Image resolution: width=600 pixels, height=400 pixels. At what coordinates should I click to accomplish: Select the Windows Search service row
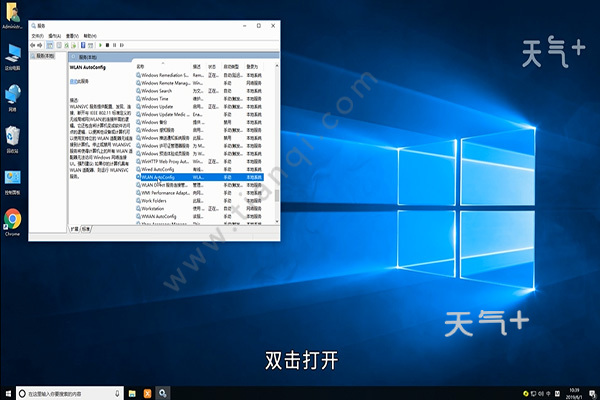[x=199, y=91]
